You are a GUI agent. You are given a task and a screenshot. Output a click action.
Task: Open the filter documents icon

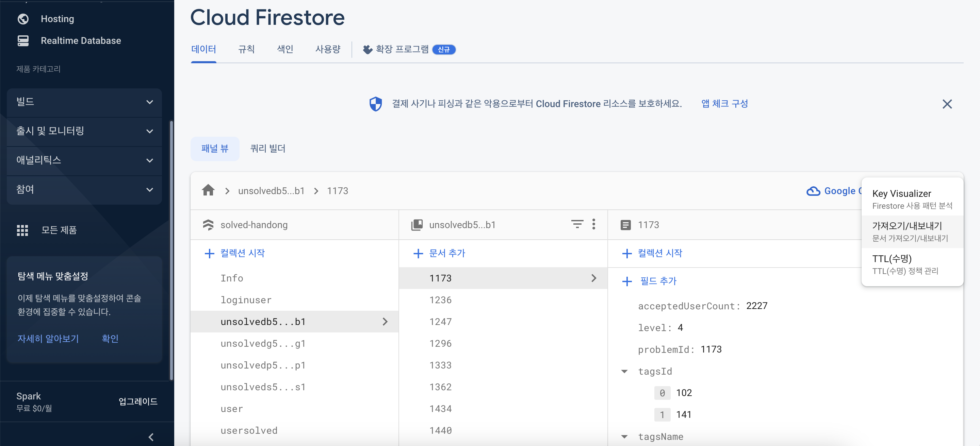[577, 224]
